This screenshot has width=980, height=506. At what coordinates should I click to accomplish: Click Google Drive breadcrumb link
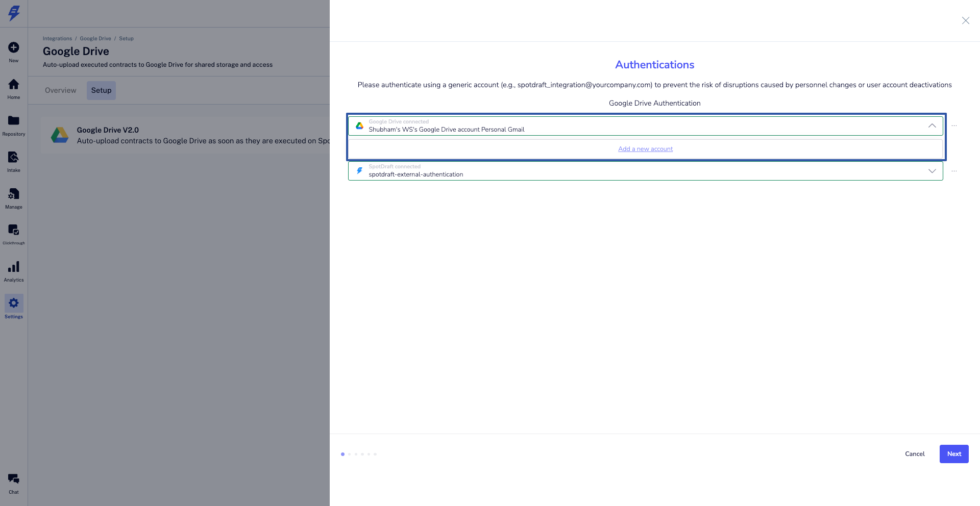tap(95, 39)
